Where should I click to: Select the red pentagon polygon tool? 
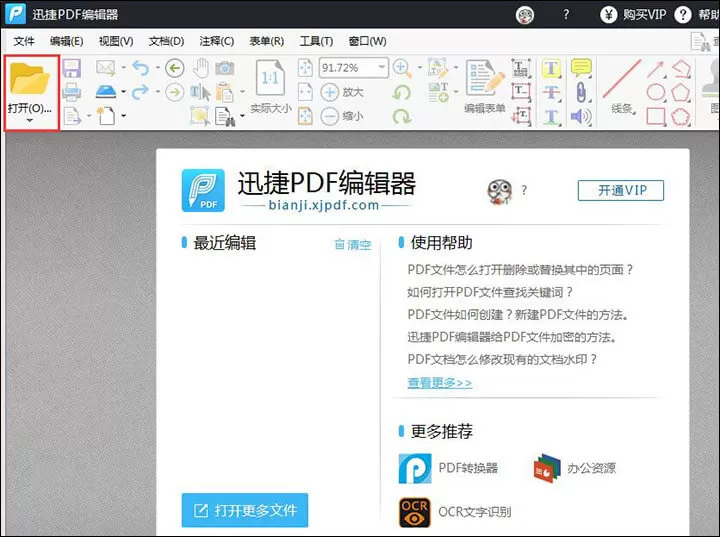[x=681, y=92]
